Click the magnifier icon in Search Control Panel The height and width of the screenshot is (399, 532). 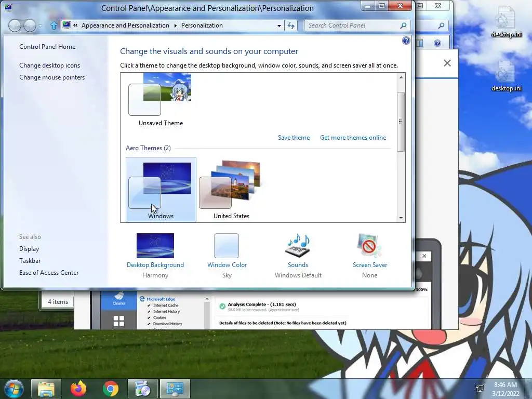tap(403, 25)
